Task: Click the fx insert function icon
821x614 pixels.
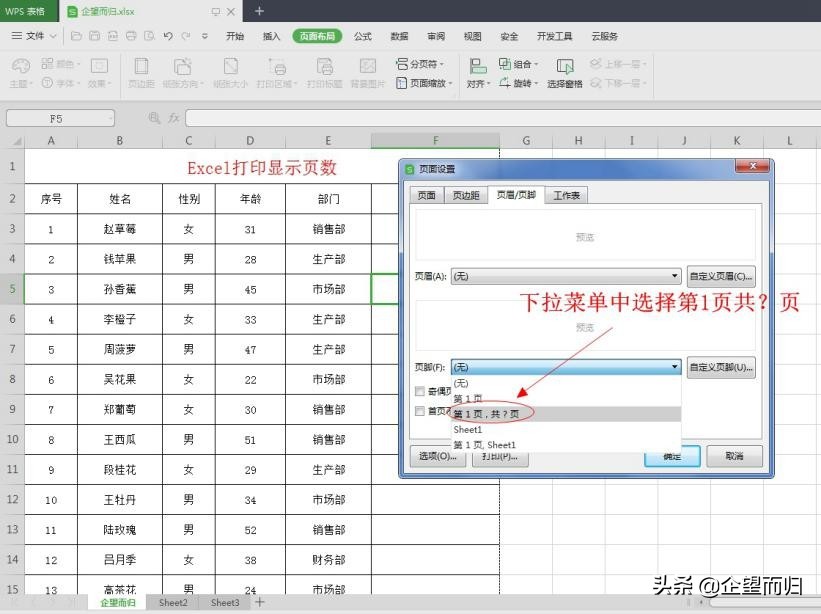Action: point(174,118)
